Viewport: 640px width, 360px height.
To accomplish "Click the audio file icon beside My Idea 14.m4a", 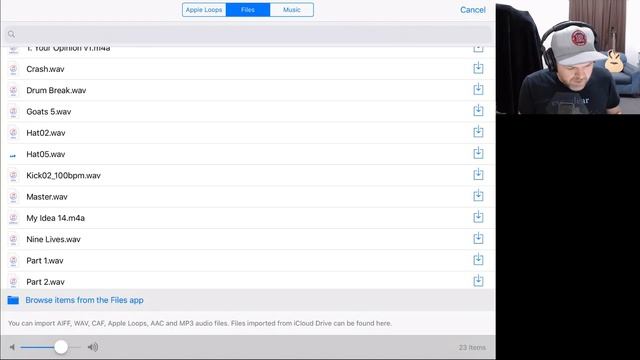I will click(x=13, y=218).
